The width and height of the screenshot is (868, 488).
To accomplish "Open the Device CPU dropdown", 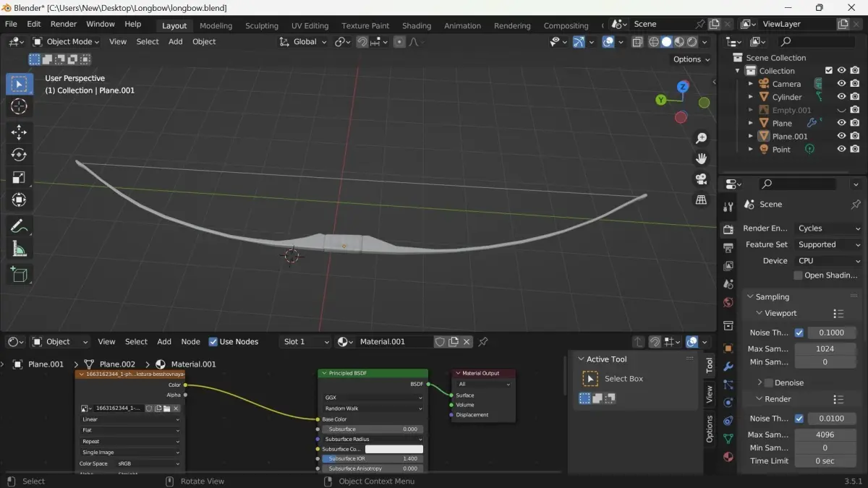I will [829, 261].
